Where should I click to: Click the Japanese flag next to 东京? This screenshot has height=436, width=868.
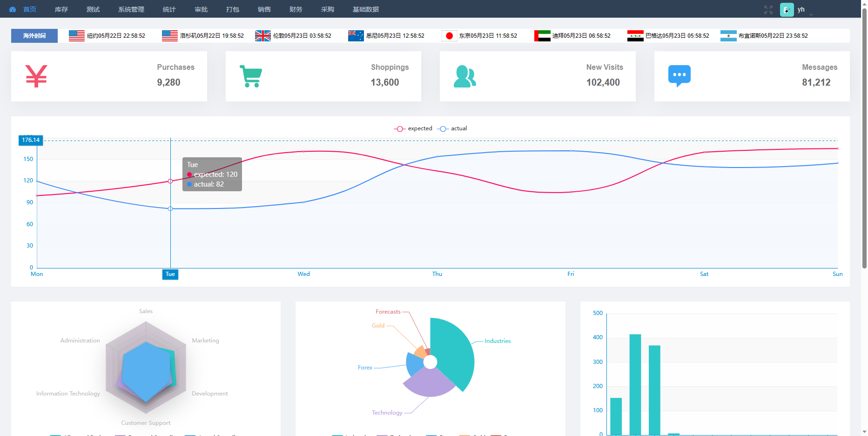pyautogui.click(x=449, y=36)
